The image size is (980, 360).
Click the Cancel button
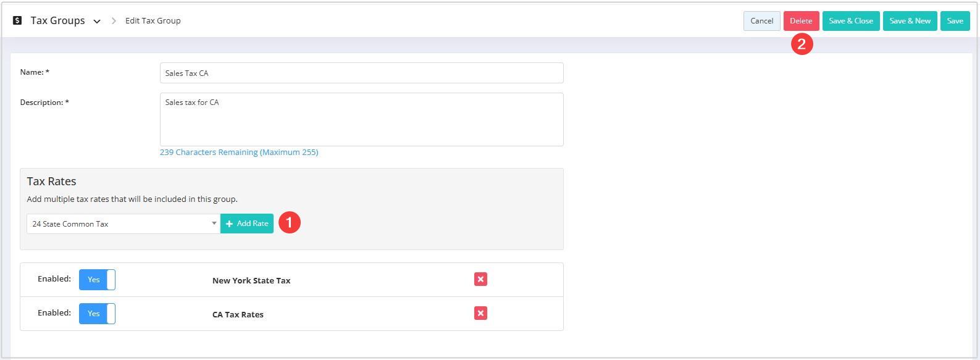point(761,20)
